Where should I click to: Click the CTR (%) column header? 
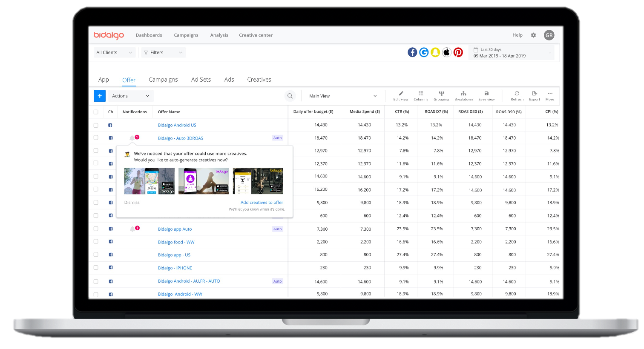coord(402,112)
